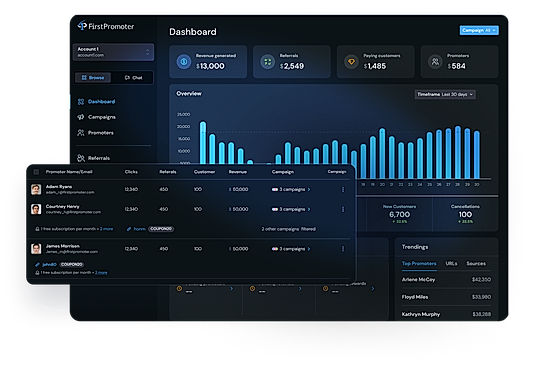Click '2 more' link under James Morrison
The height and width of the screenshot is (368, 543).
(101, 273)
